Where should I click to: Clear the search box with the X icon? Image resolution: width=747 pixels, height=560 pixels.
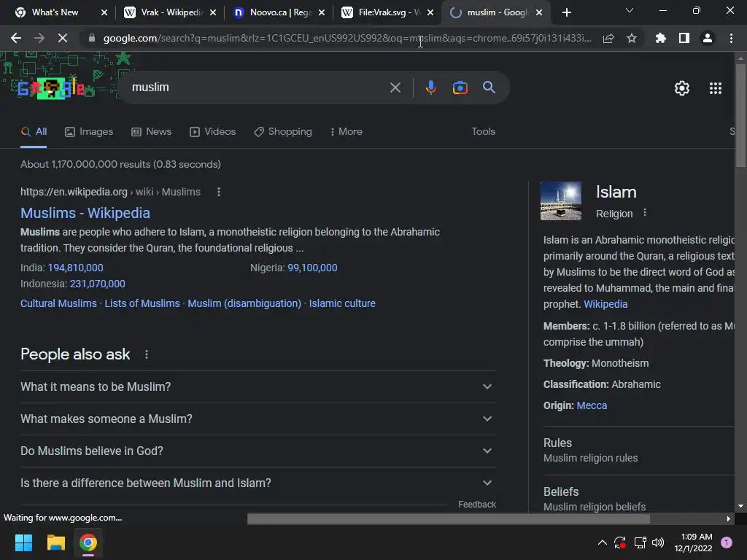click(395, 87)
